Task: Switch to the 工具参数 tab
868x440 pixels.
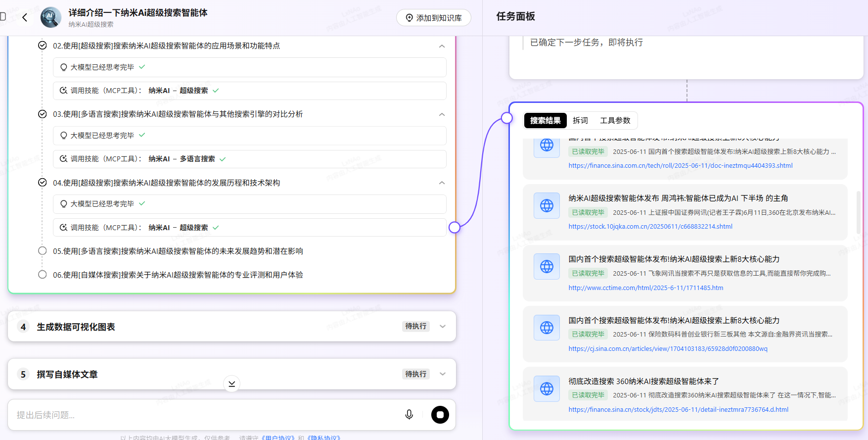Action: (615, 120)
